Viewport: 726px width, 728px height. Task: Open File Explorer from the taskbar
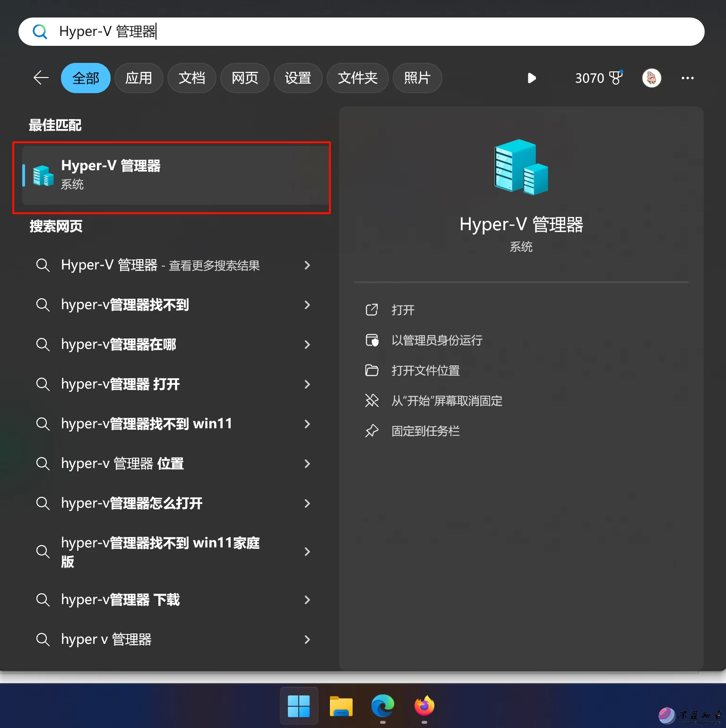(341, 706)
